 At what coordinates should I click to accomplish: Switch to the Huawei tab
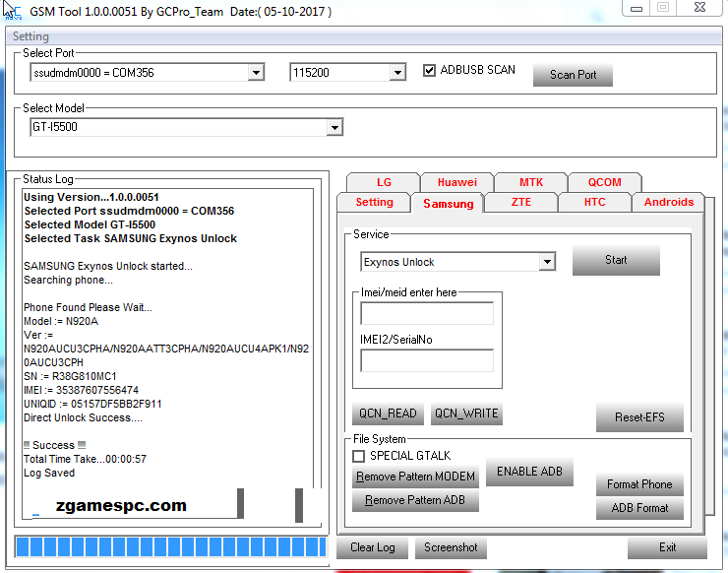click(x=456, y=182)
